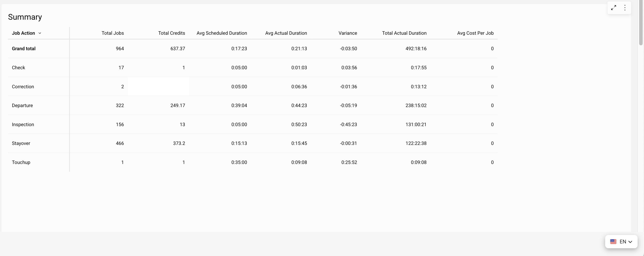Click the total credits value 637.37
The image size is (644, 256).
tap(178, 49)
